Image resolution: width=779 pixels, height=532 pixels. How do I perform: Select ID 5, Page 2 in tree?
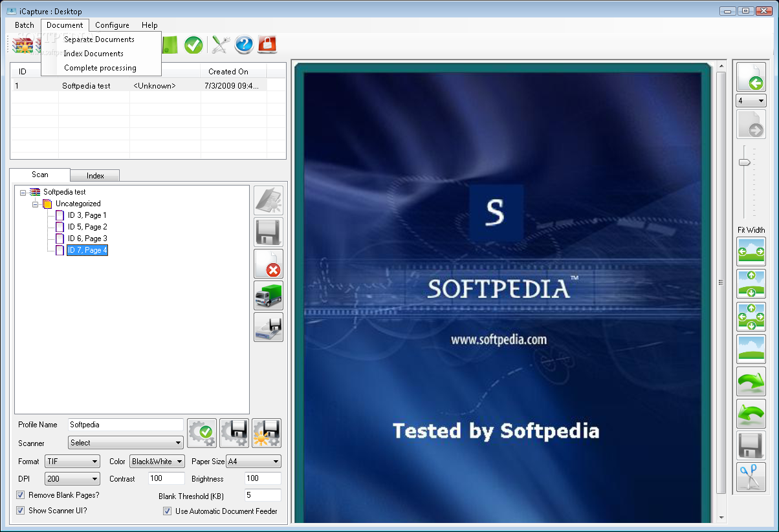[87, 227]
